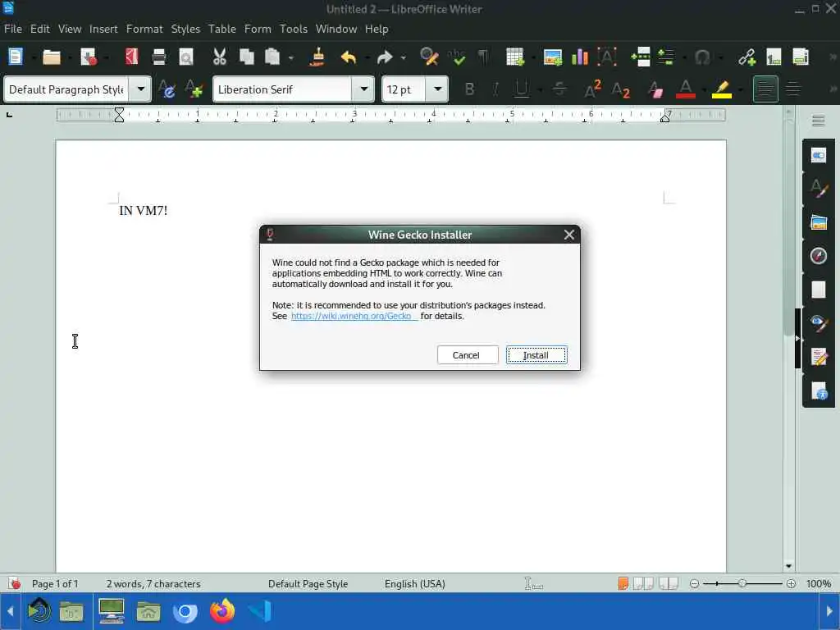Toggle Print Preview icon
Image resolution: width=840 pixels, height=630 pixels.
point(186,57)
